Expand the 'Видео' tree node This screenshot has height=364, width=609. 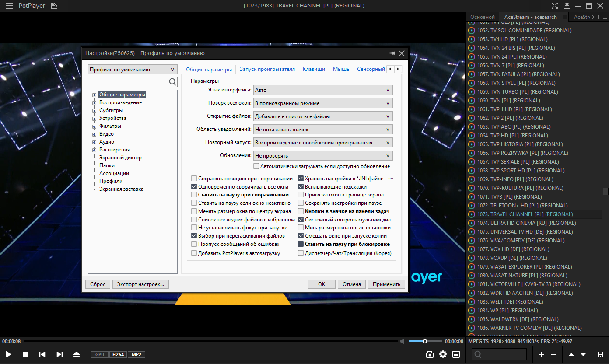coord(94,134)
